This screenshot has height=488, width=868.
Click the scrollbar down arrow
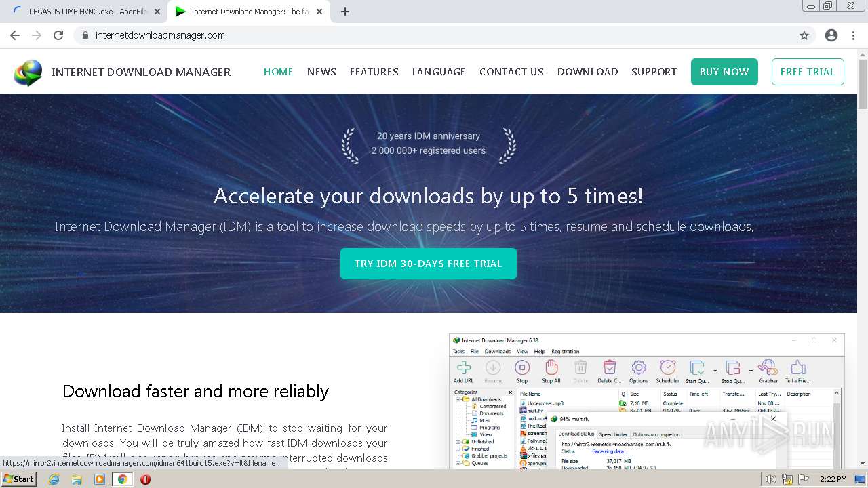tap(863, 464)
